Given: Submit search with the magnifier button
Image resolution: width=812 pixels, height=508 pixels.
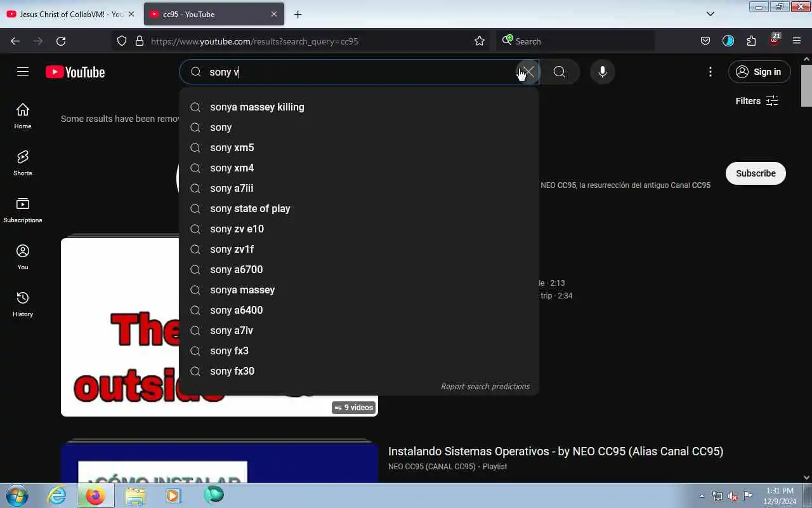Looking at the screenshot, I should [560, 72].
